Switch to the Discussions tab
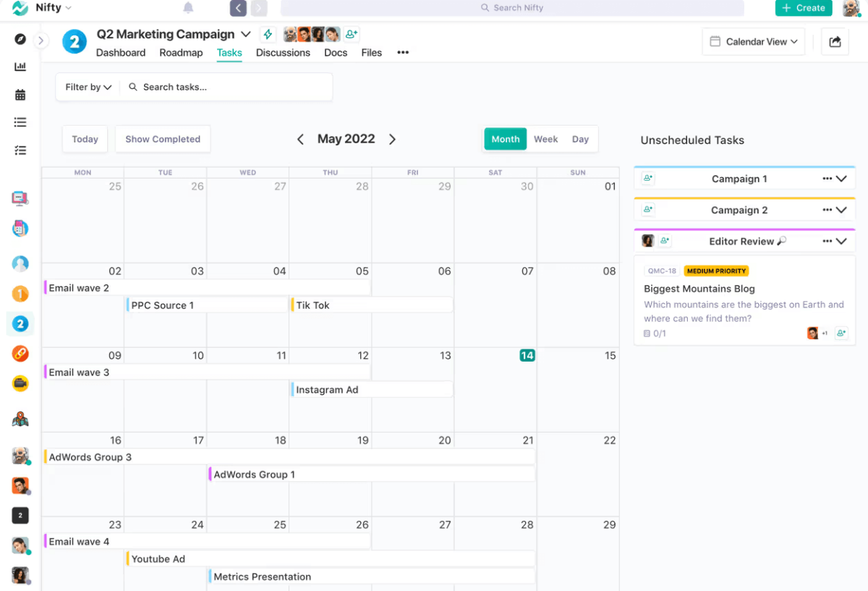The height and width of the screenshot is (591, 868). pos(283,52)
